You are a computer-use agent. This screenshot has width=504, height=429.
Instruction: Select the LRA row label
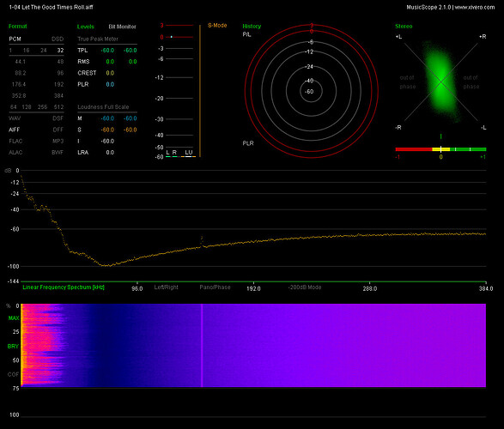pos(83,153)
